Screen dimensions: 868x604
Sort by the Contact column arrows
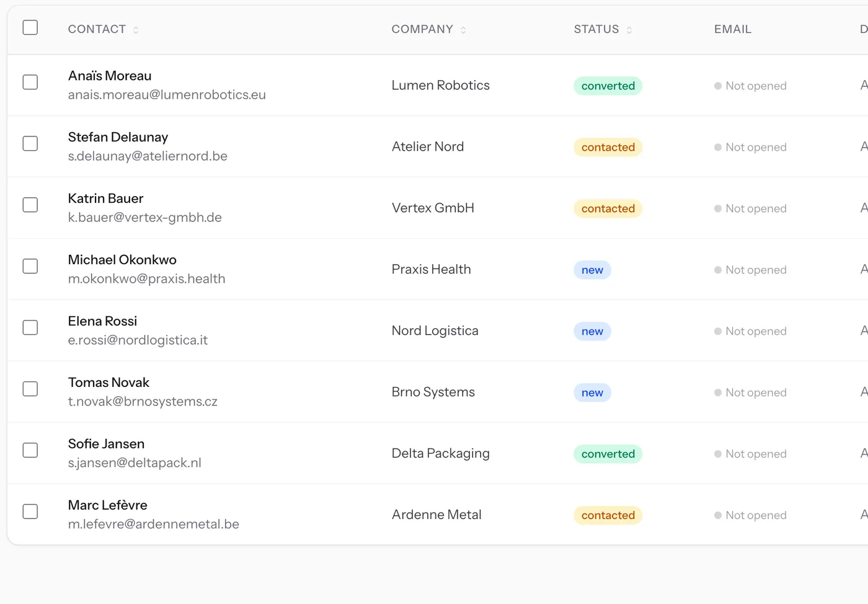point(136,30)
